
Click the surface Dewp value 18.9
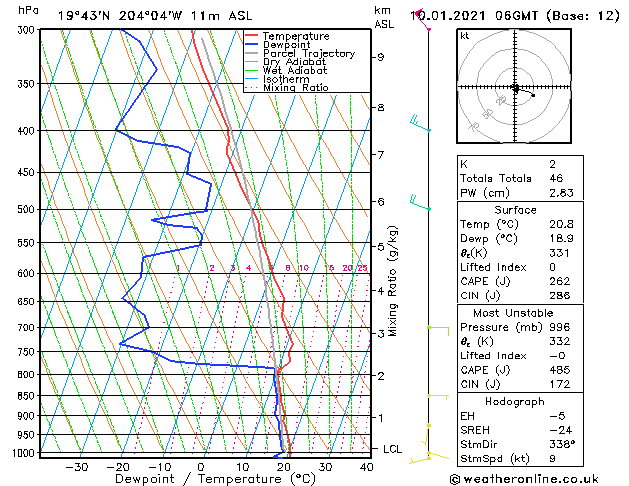tap(561, 239)
